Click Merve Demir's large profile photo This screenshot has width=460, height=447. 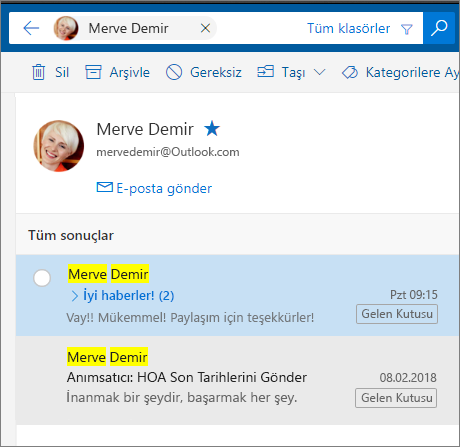tap(59, 146)
